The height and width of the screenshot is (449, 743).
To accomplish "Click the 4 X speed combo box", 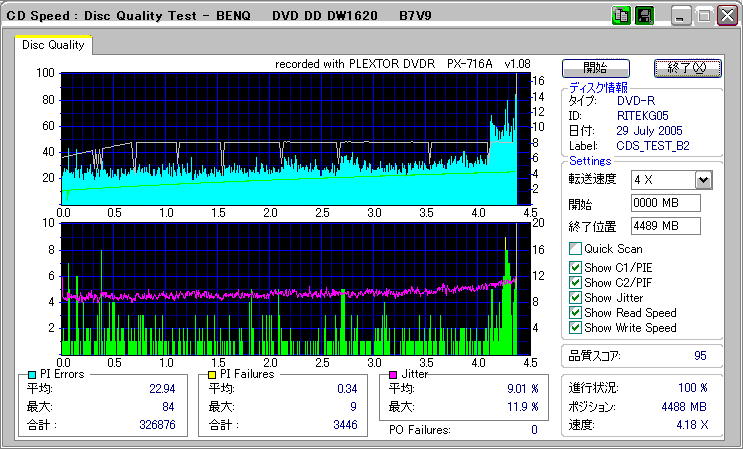I will tap(662, 179).
